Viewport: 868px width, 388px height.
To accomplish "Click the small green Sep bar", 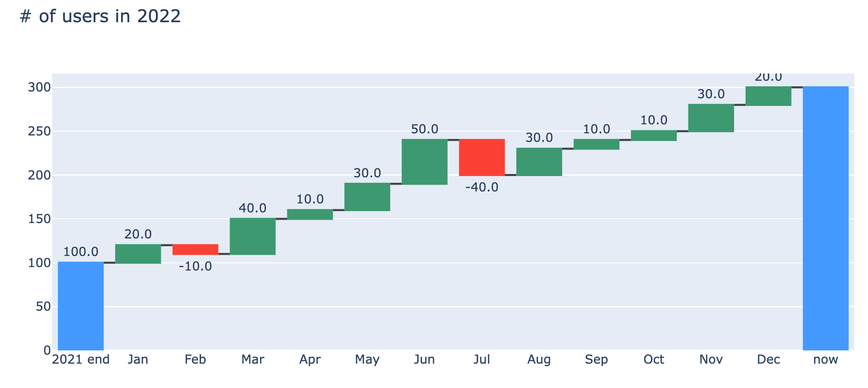I will [596, 144].
